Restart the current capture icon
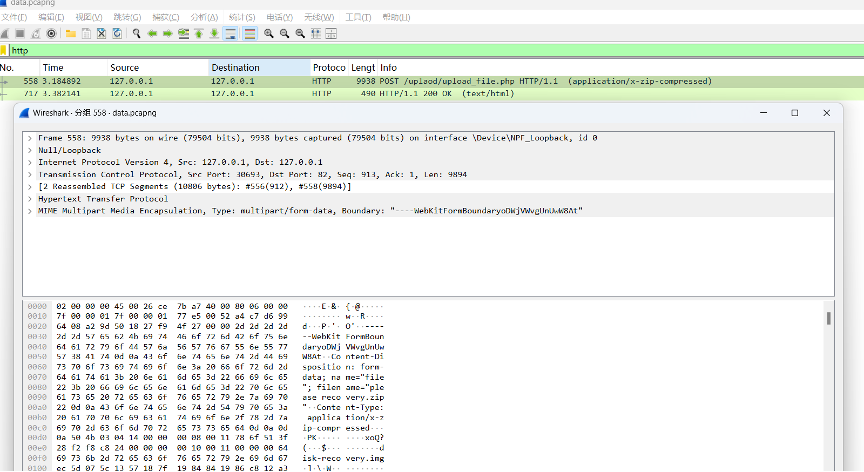 [x=36, y=34]
